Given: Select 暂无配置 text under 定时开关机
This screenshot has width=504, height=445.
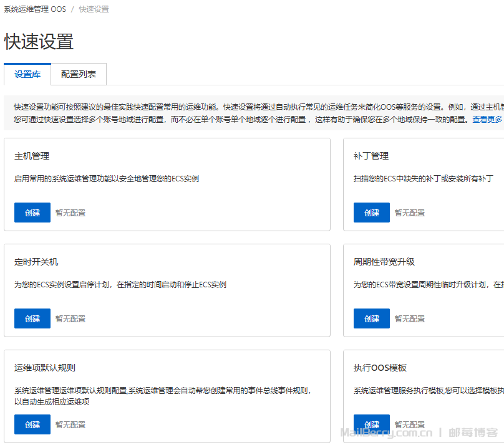Looking at the screenshot, I should tap(70, 318).
